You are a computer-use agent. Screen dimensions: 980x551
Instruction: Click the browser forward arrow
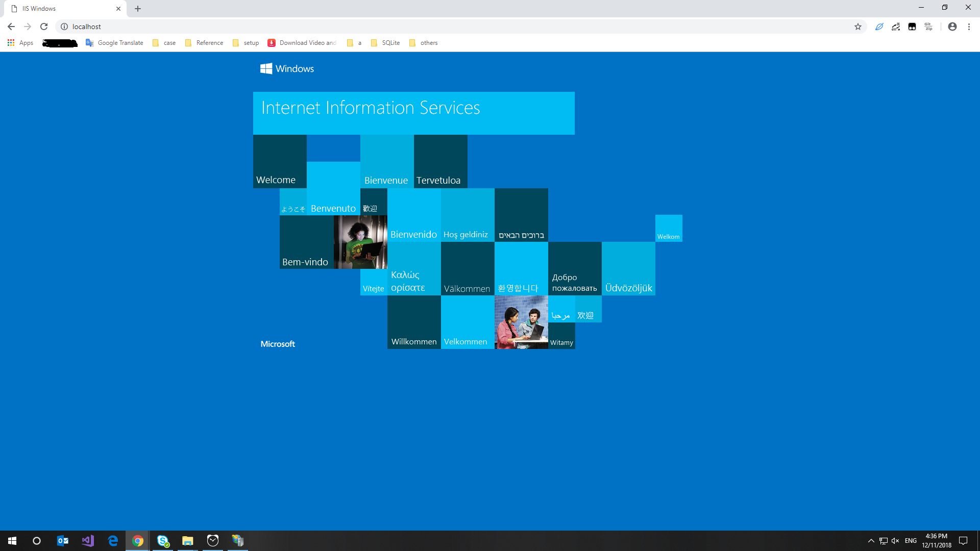(x=28, y=27)
